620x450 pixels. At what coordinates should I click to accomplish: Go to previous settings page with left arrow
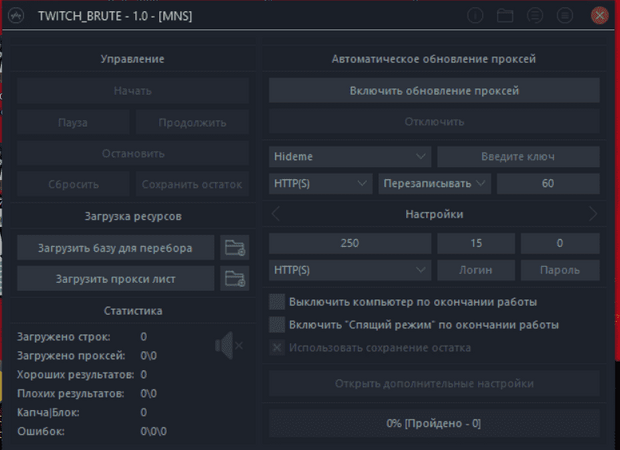point(276,214)
